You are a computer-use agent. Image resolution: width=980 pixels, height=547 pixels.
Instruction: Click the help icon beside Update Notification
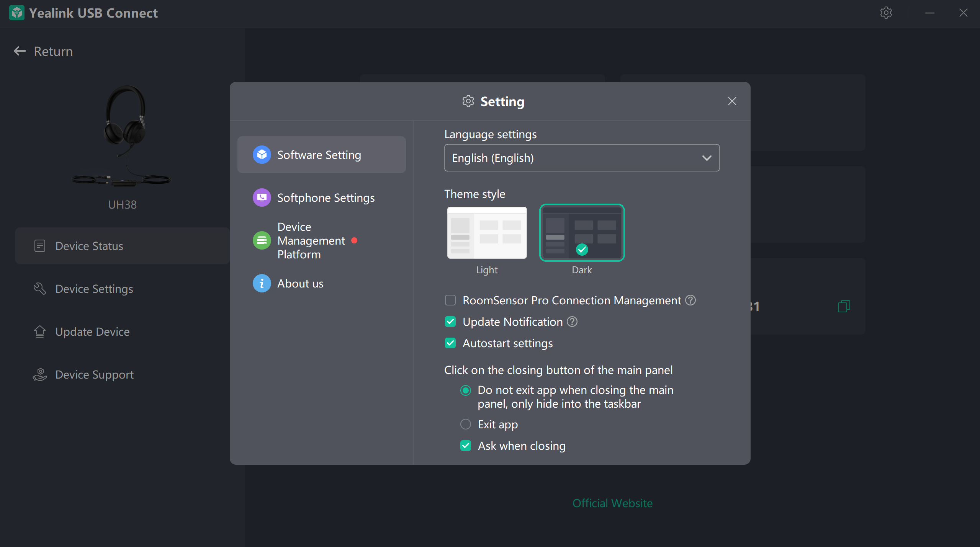coord(572,322)
